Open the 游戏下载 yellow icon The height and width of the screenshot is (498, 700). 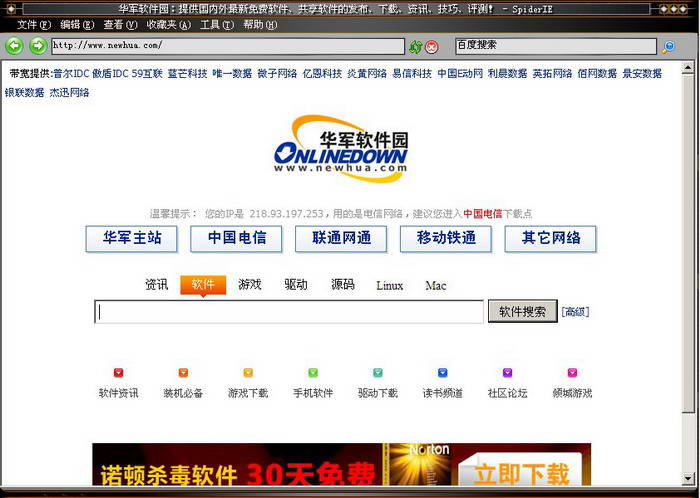(x=248, y=373)
